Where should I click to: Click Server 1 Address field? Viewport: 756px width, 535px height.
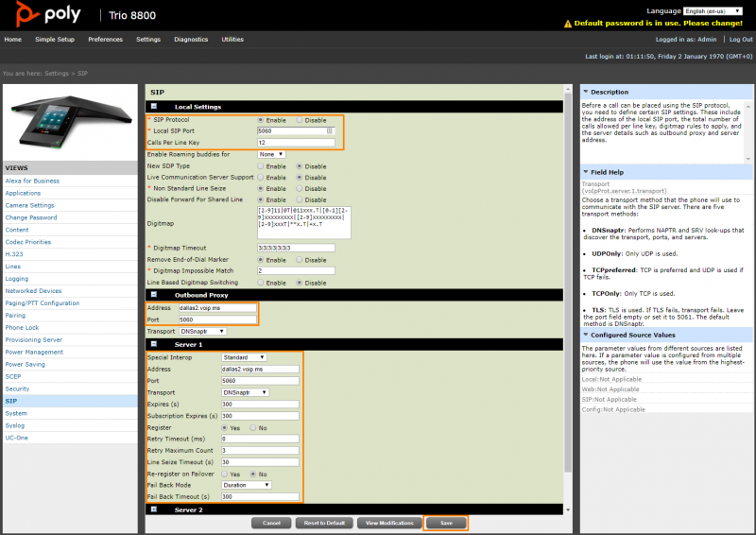click(261, 369)
